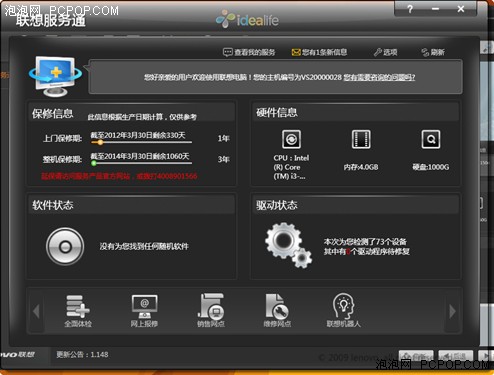Close the 联想服务通 window
Screen dimensions: 494x375
tap(461, 9)
